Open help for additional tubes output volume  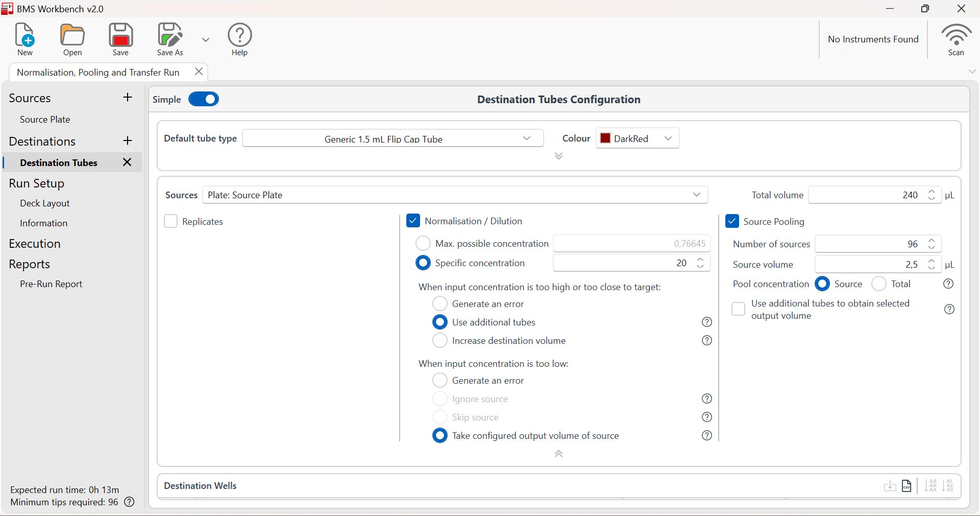[x=949, y=309]
